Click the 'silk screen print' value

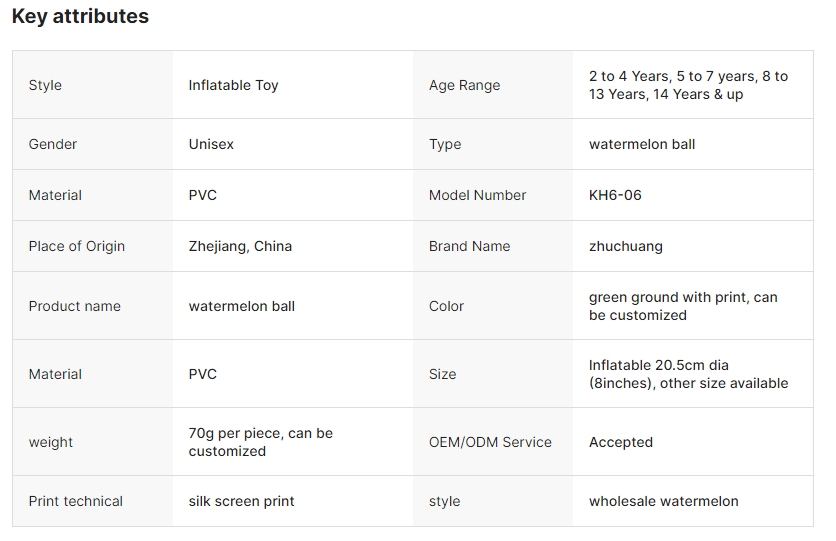coord(241,501)
